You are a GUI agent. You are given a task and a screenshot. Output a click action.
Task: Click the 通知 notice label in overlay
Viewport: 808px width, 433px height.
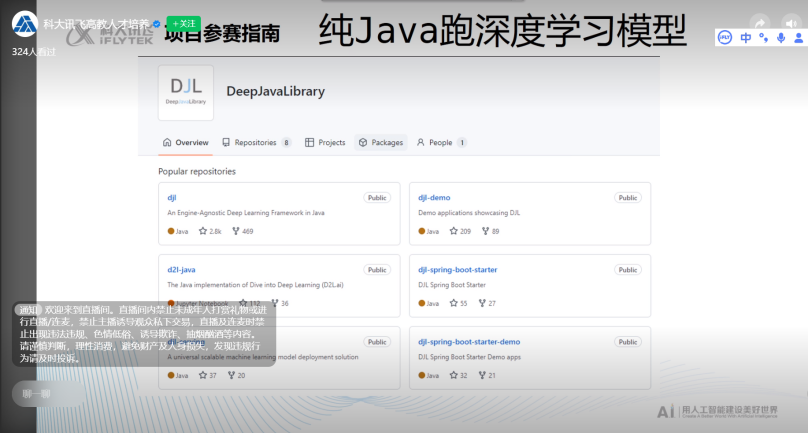pos(28,310)
